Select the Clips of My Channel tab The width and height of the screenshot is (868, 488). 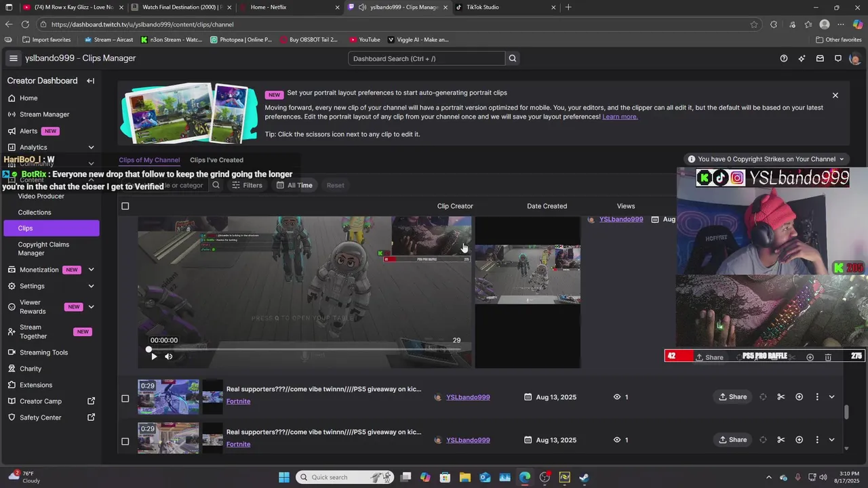[149, 160]
